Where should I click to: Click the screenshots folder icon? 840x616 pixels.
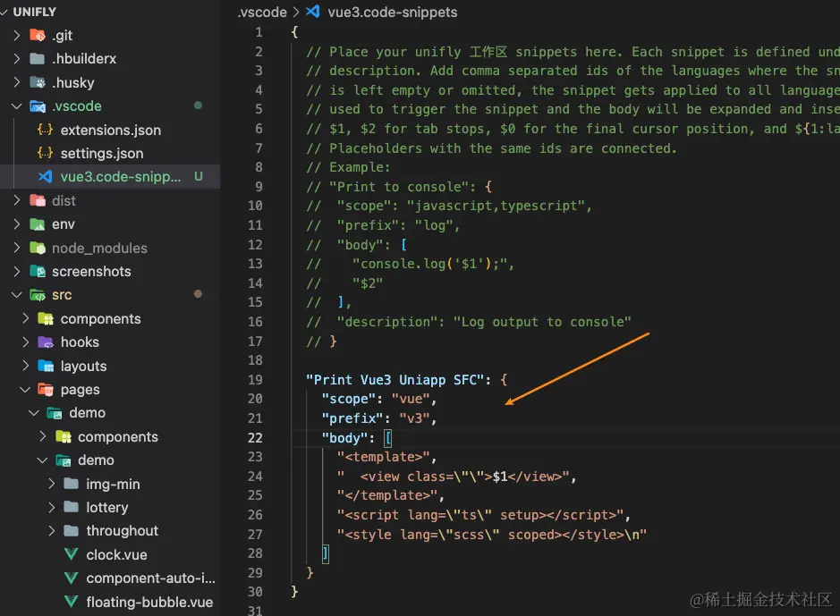(x=38, y=271)
